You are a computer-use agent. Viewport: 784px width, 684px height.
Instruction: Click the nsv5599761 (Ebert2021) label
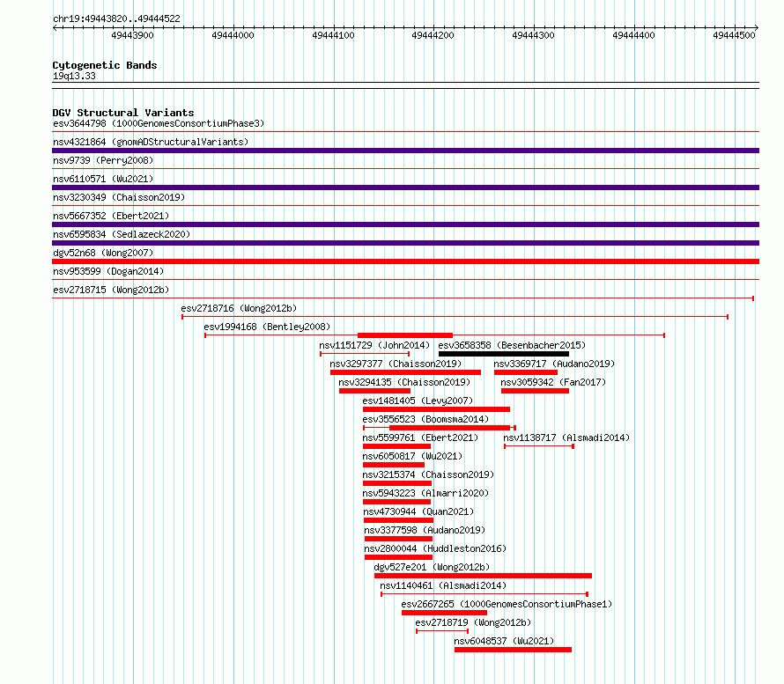tap(420, 438)
